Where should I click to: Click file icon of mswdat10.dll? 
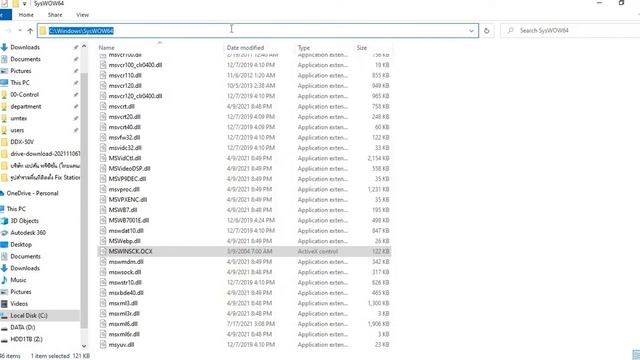[103, 231]
